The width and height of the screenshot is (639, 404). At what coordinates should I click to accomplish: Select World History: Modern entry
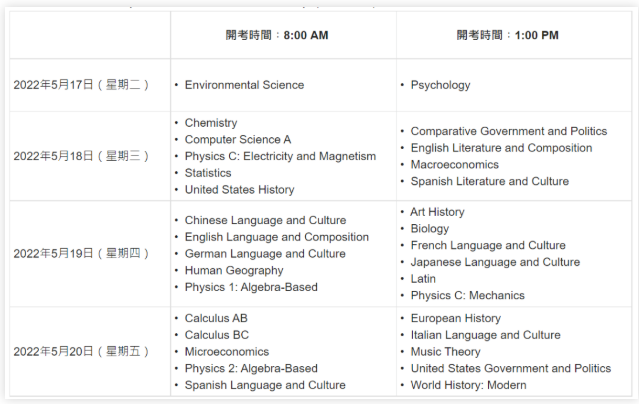click(468, 385)
